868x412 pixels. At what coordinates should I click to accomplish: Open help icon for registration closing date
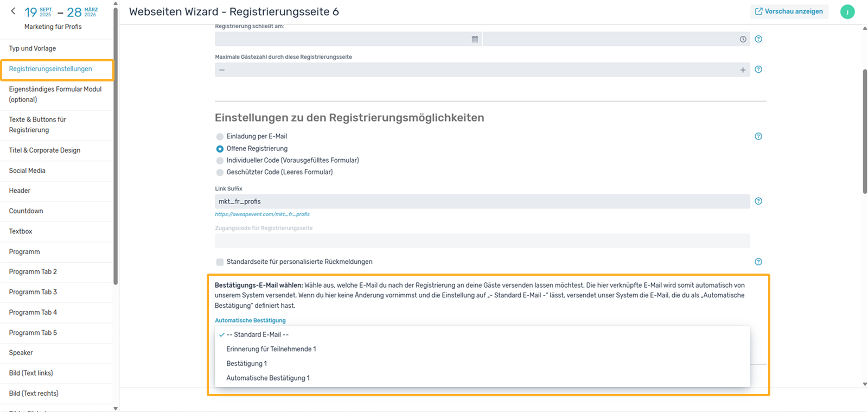758,39
